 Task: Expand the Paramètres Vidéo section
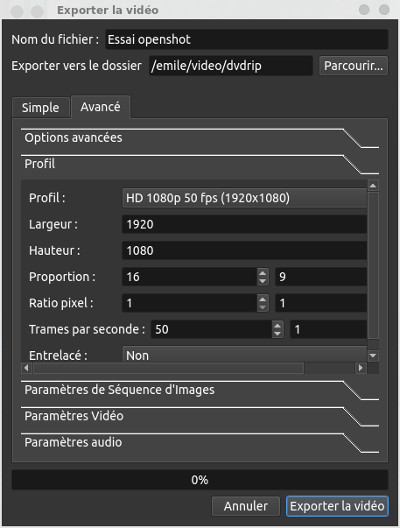(x=200, y=416)
